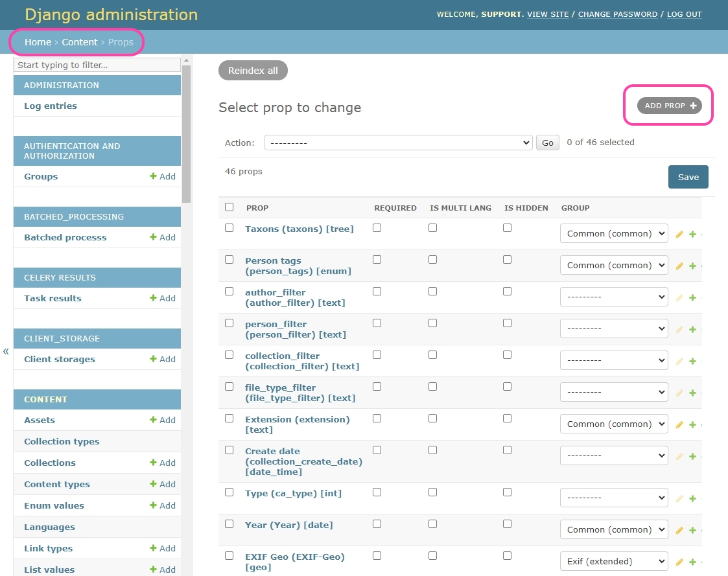The height and width of the screenshot is (576, 728).
Task: Click the green plus icon in the collection_filter row
Action: point(693,361)
